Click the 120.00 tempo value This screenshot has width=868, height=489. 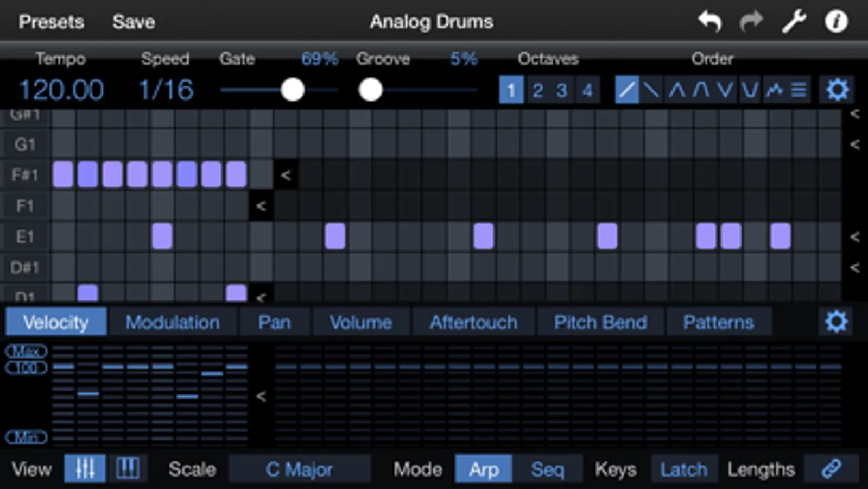(61, 90)
